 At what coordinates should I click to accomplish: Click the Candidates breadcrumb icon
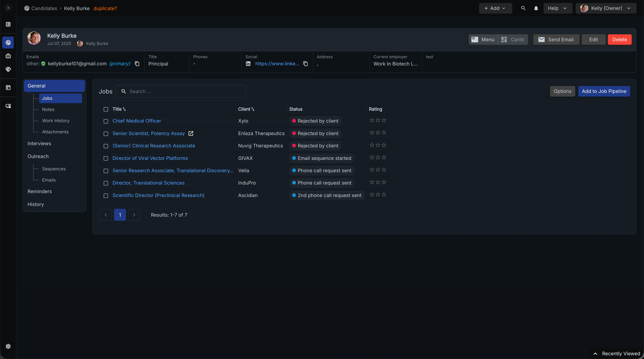click(27, 8)
